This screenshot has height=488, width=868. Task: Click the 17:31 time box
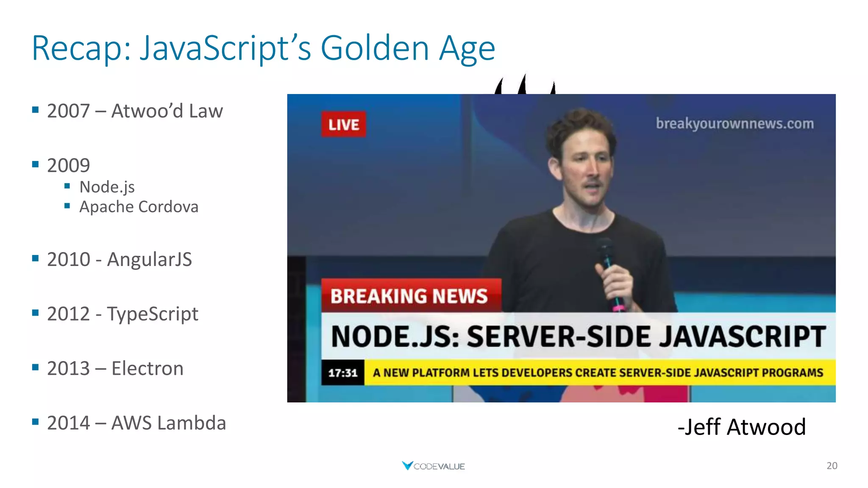(342, 372)
